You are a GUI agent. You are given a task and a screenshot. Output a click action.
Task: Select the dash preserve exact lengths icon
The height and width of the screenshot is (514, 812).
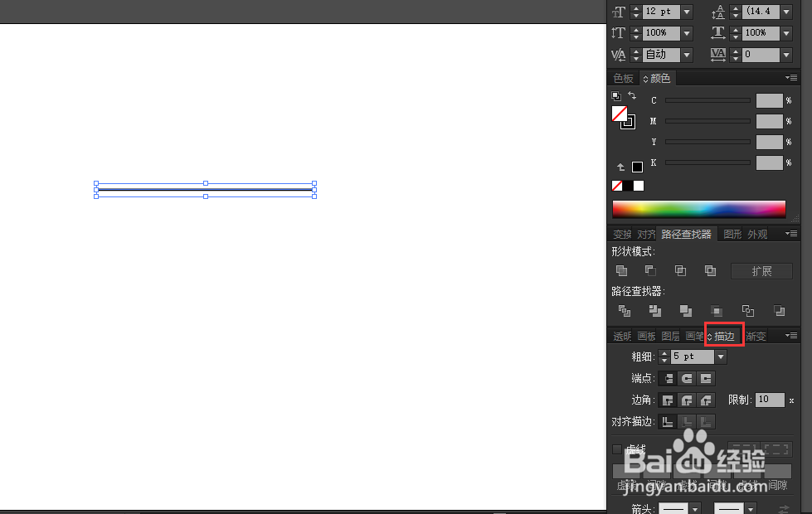[x=744, y=449]
